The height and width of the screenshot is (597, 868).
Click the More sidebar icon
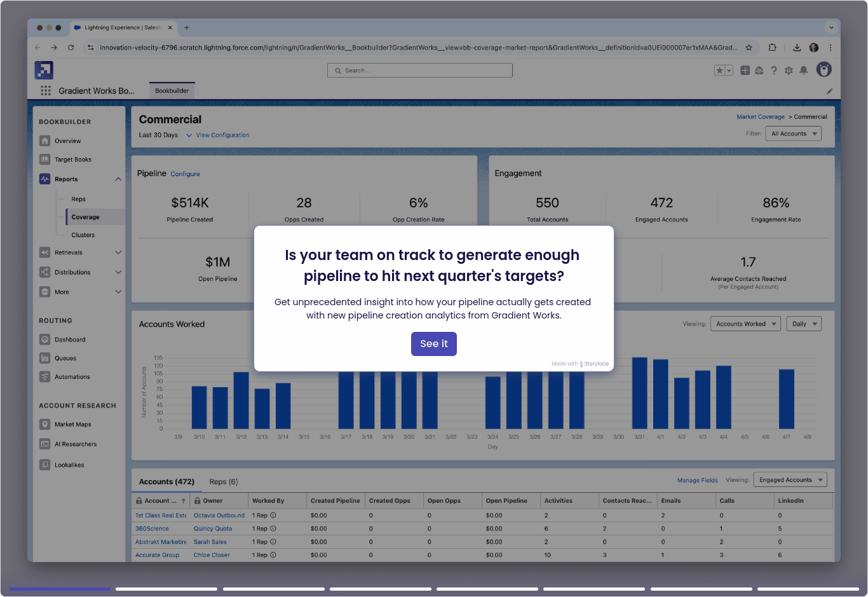(x=44, y=292)
